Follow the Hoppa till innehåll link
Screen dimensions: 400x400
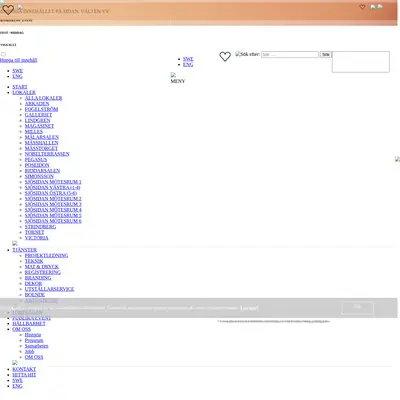[19, 60]
